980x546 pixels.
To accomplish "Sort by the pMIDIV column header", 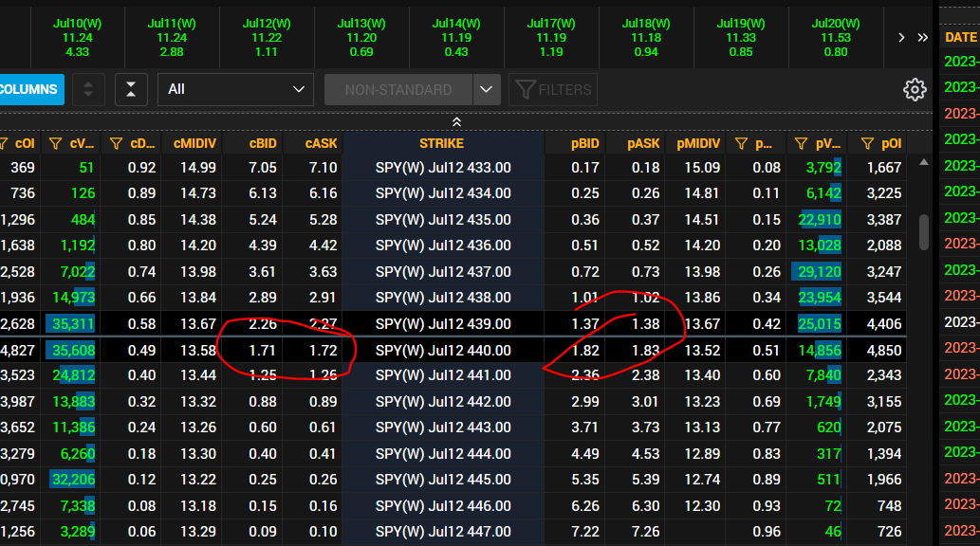I will pos(699,144).
